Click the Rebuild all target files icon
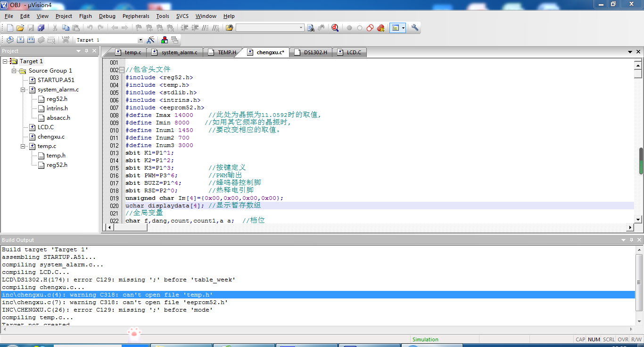Viewport: 644px width, 347px height. [31, 40]
